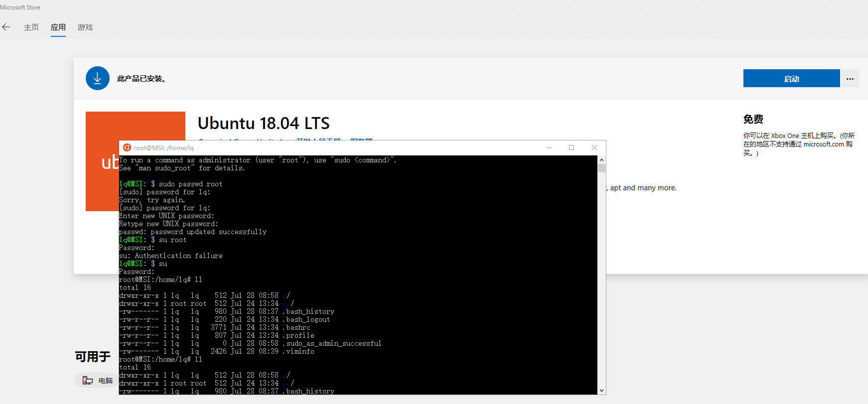The image size is (868, 404).
Task: Click the 'su root' command line
Action: (x=153, y=240)
